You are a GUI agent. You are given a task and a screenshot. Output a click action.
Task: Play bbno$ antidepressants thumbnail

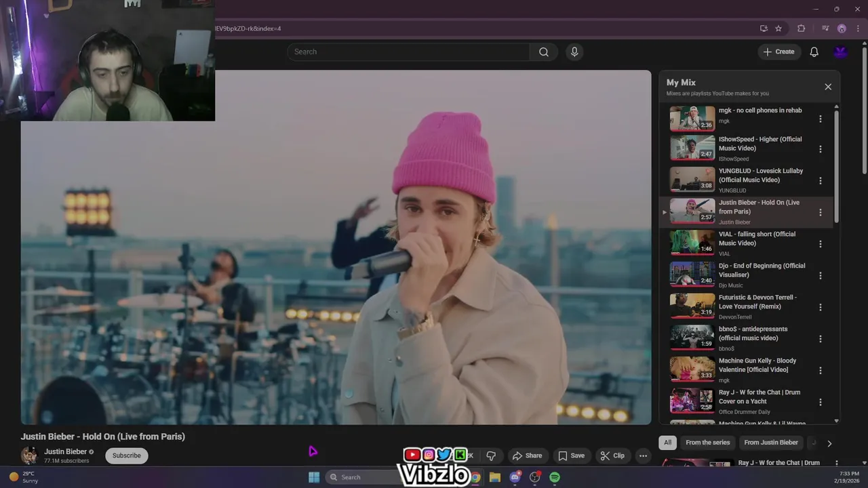692,338
